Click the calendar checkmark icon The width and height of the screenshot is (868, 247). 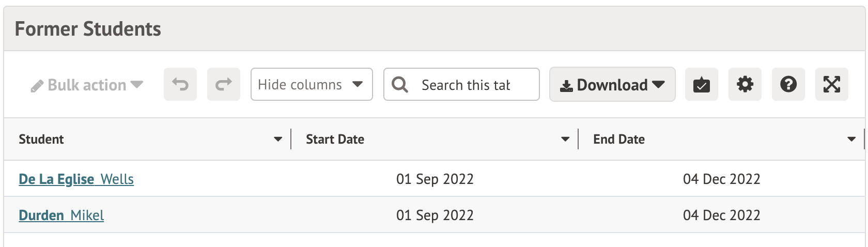point(701,84)
